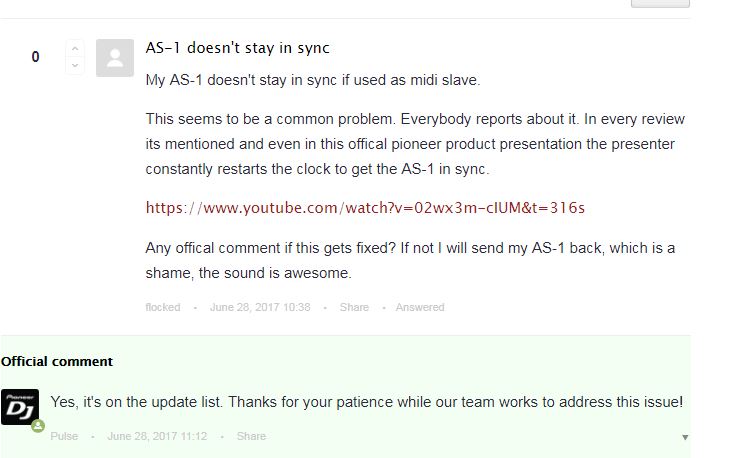Click the Pioneer DJ logo avatar
Viewport: 734px width, 458px height.
pos(20,407)
